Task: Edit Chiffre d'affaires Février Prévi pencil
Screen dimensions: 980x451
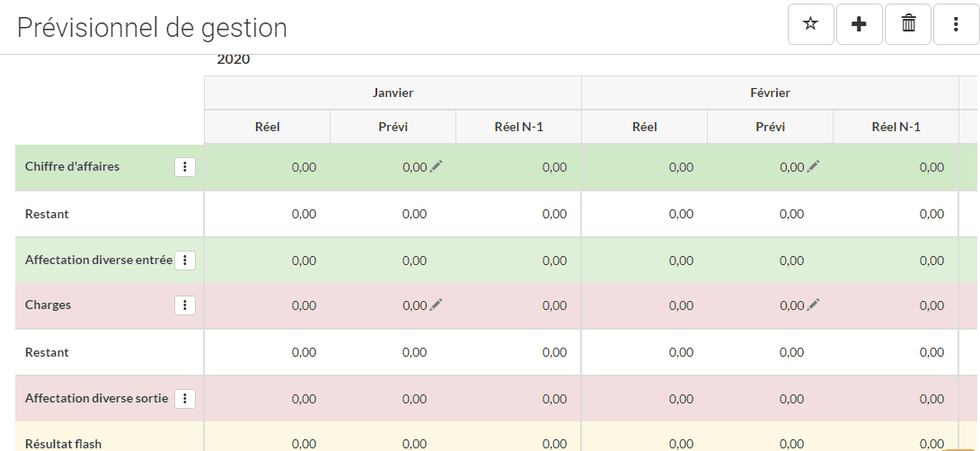Action: click(x=814, y=166)
